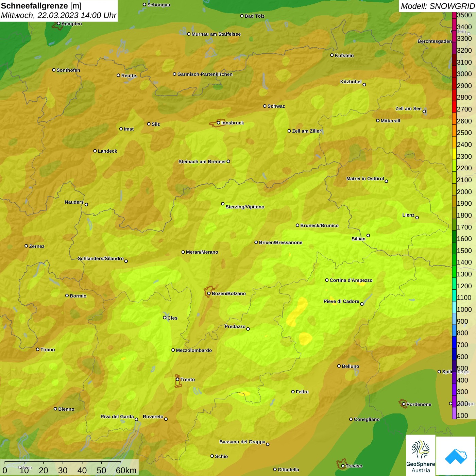Screen dimensions: 476x476
Task: Click the Garmisch-Partenkirchen map label
Action: 205,74
